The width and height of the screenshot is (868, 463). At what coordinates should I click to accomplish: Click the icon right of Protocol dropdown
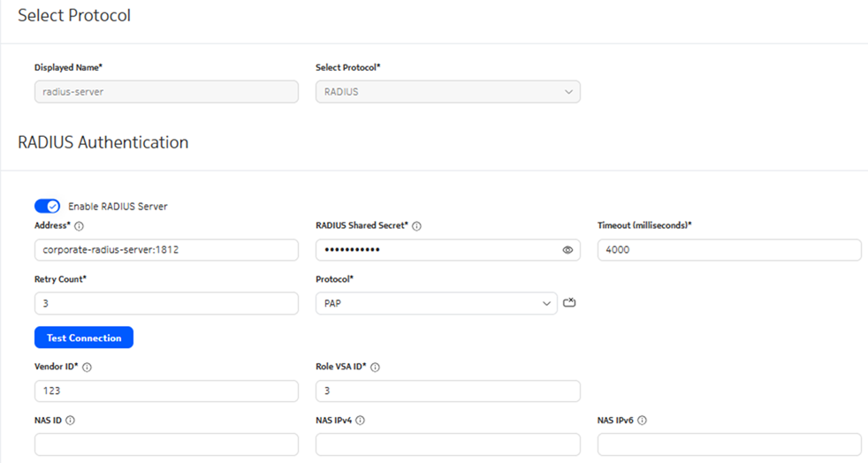pos(569,303)
